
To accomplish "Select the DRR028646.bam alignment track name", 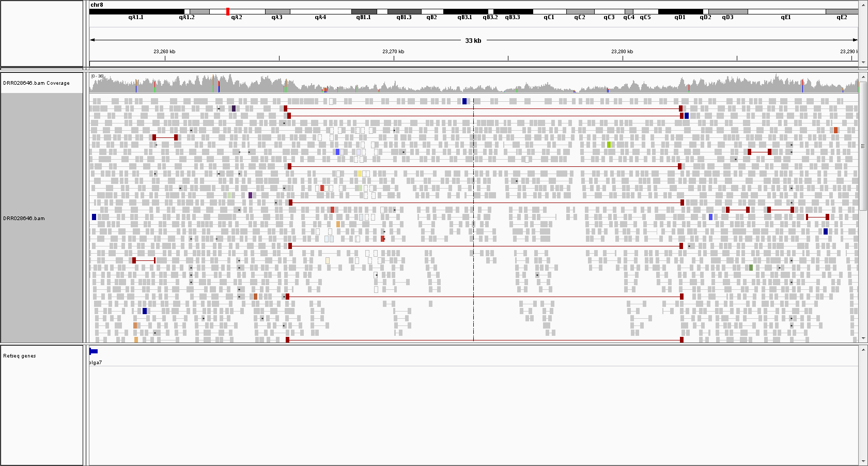I will 24,219.
